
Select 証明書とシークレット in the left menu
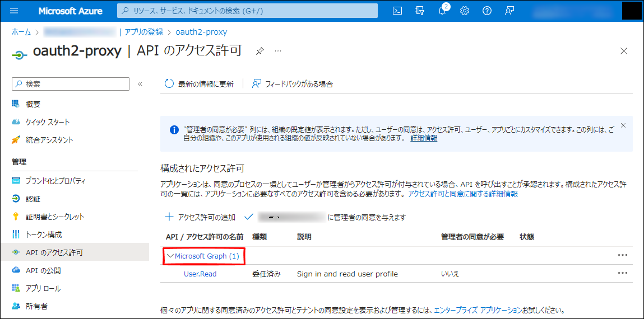click(x=54, y=217)
